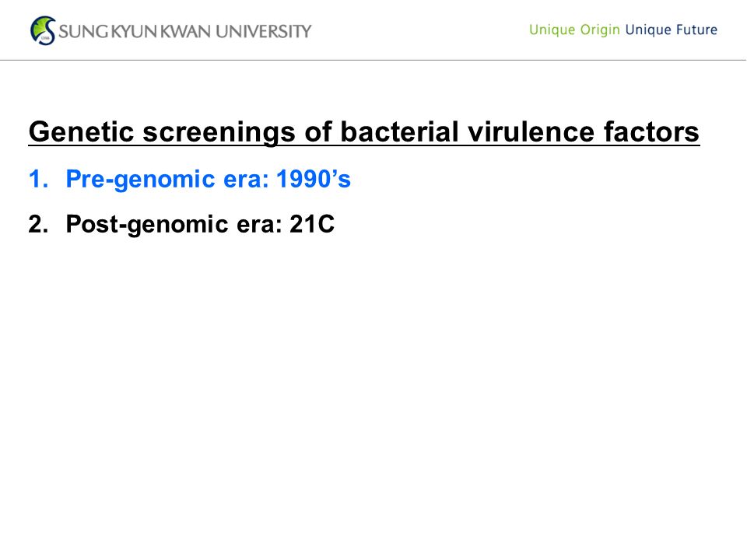Select the Post-genomic text
This screenshot has width=747, height=560.
click(147, 226)
